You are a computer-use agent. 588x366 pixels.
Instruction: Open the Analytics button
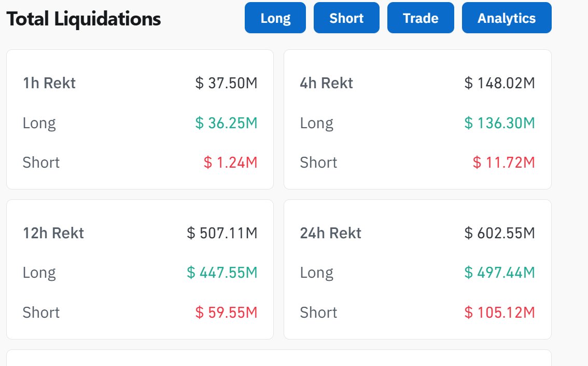coord(507,18)
